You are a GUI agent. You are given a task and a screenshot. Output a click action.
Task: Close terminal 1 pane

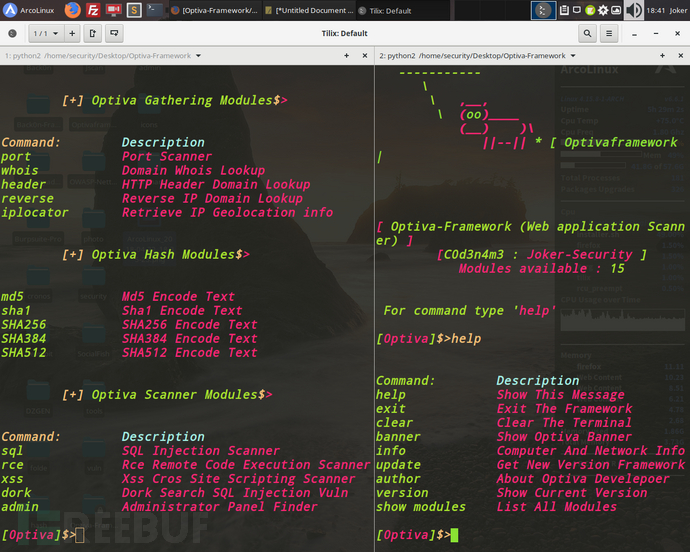click(365, 55)
